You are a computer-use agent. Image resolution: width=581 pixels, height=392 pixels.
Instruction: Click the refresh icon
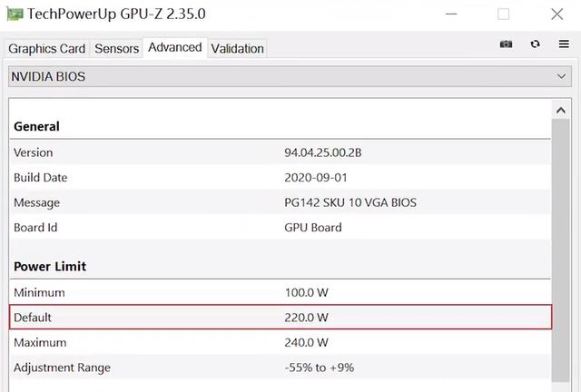[x=535, y=44]
